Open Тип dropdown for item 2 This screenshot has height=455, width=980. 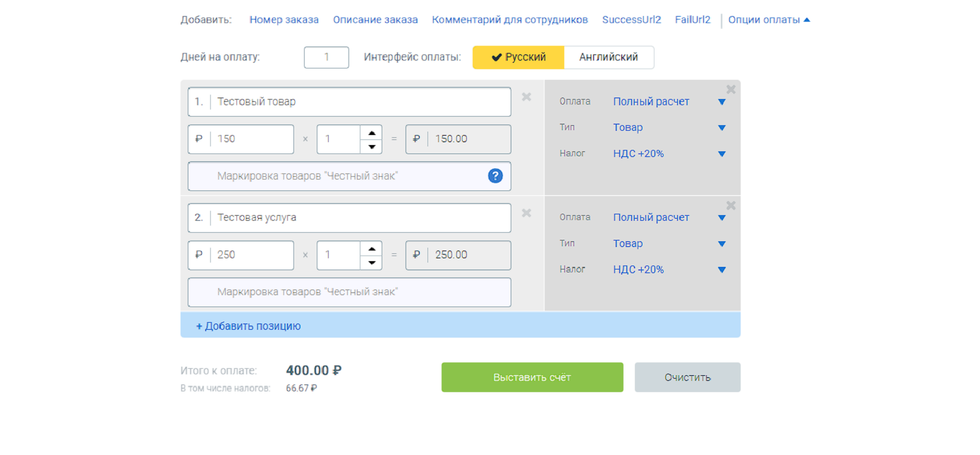coord(669,244)
